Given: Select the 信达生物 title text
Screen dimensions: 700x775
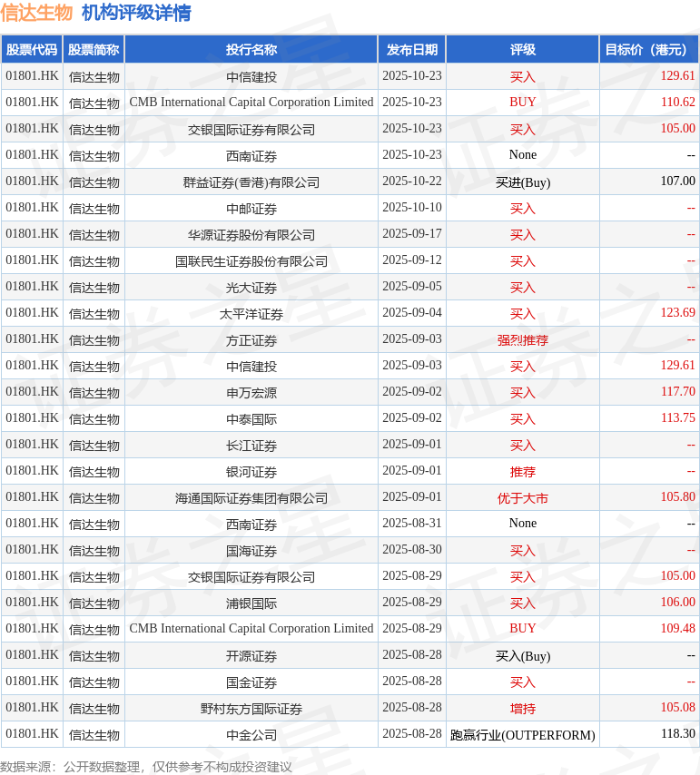Looking at the screenshot, I should (x=36, y=13).
